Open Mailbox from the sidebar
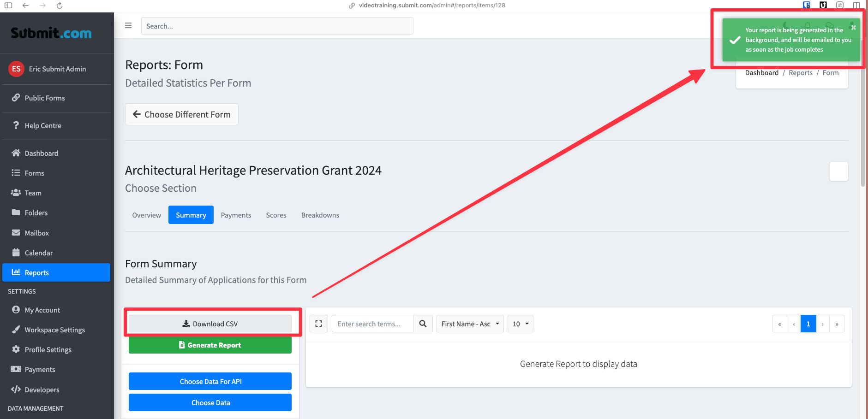This screenshot has width=868, height=419. 37,233
